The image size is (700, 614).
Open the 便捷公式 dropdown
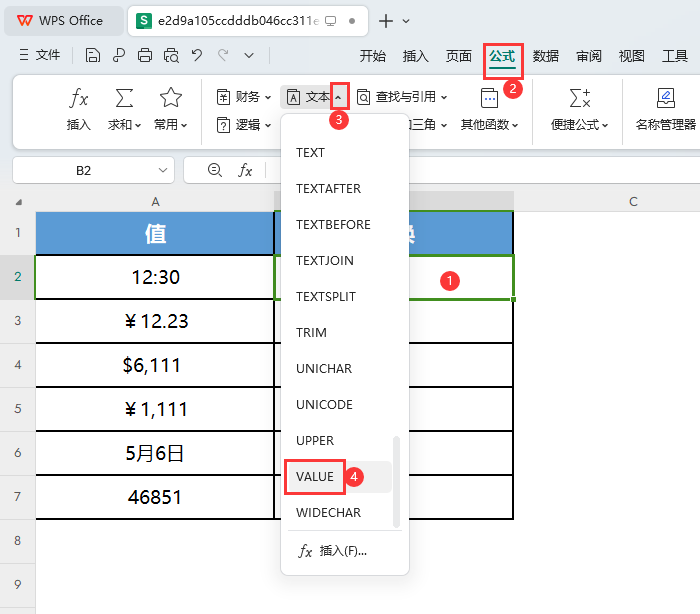579,109
